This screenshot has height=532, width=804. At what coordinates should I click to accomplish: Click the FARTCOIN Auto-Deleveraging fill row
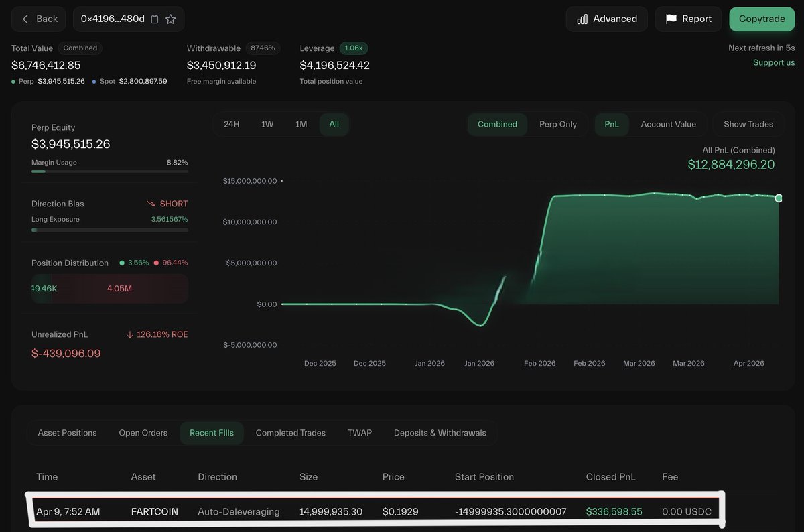375,511
